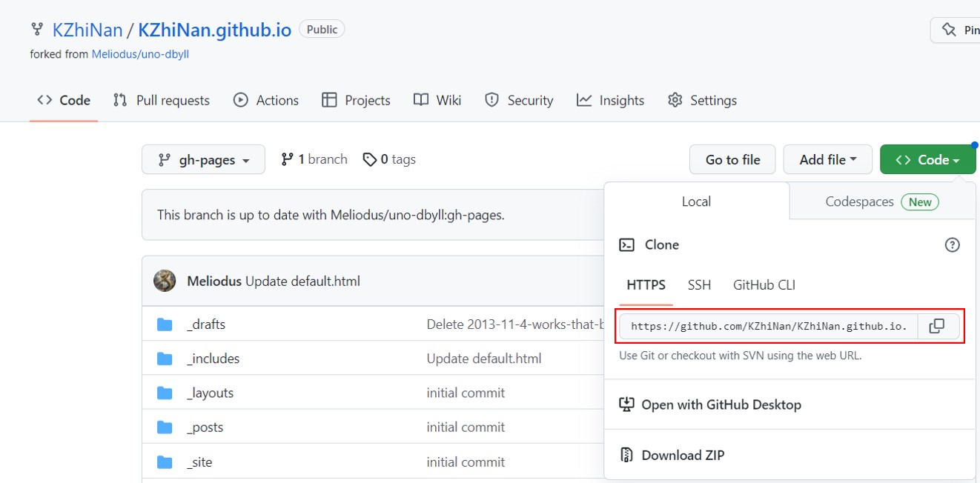
Task: Click the _includes folder icon
Action: coord(165,359)
